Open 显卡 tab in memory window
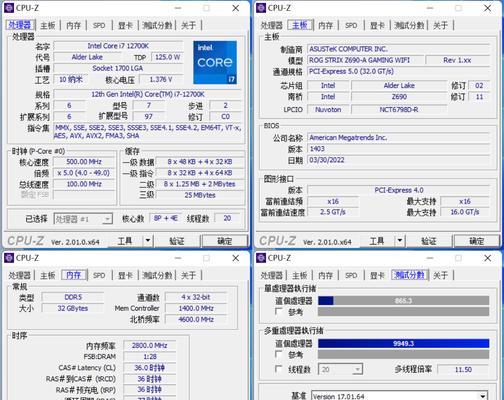This screenshot has height=400, width=504. [x=125, y=275]
